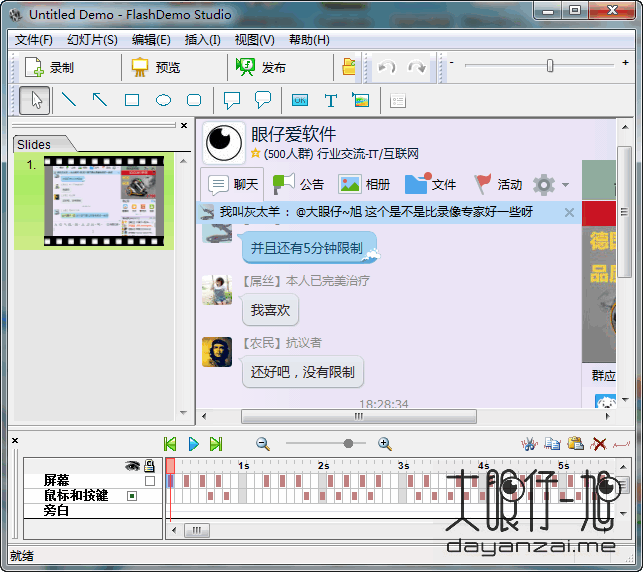Screen dimensions: 643x572
Task: Select slide 1 thumbnail
Action: pos(104,201)
